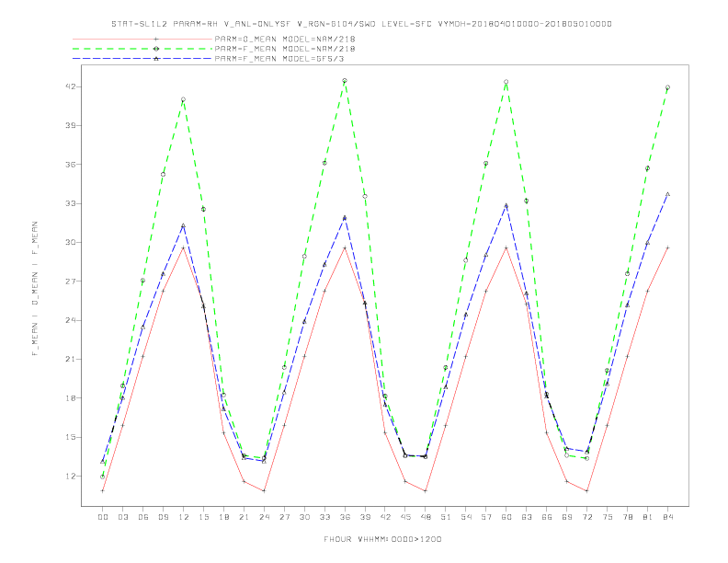Click forecast hour label 33 on x-axis
The image size is (728, 563).
point(324,517)
